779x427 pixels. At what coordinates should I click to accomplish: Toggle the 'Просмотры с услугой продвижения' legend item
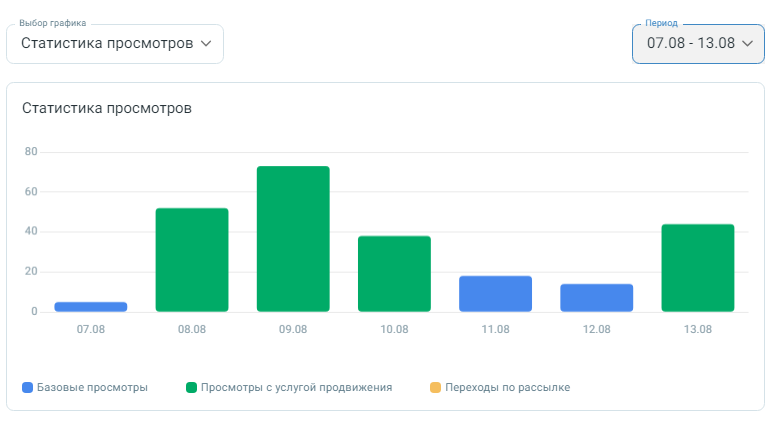289,387
